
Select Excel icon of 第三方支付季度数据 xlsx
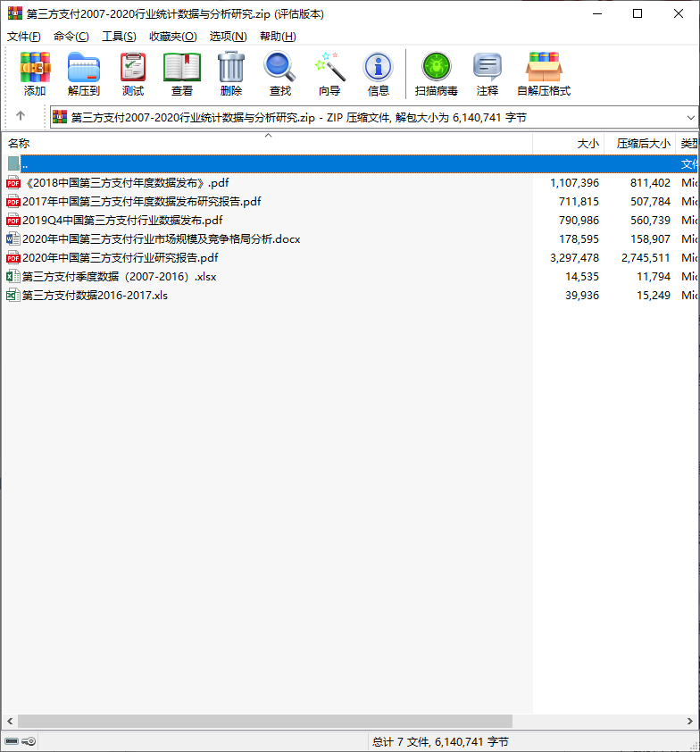pos(12,276)
